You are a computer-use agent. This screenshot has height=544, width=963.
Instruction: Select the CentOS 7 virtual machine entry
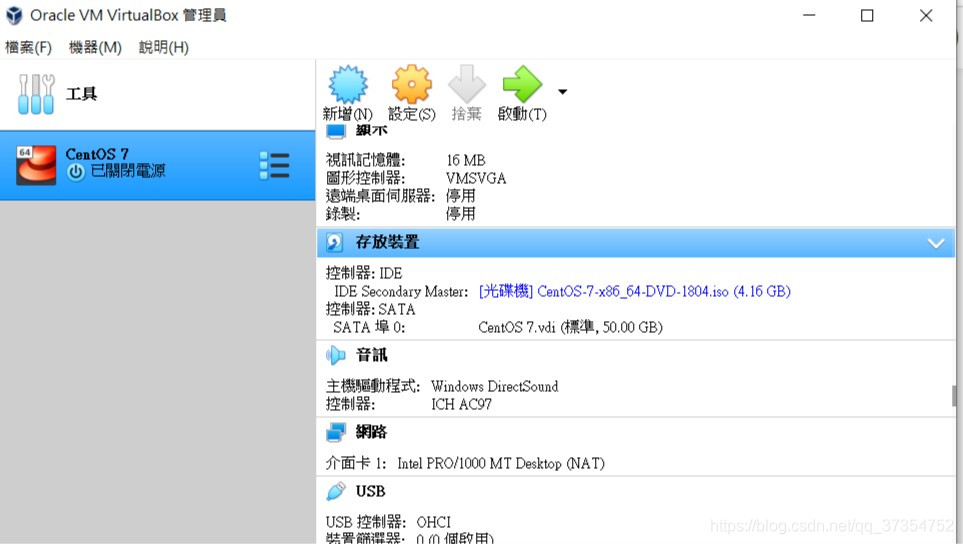[157, 165]
